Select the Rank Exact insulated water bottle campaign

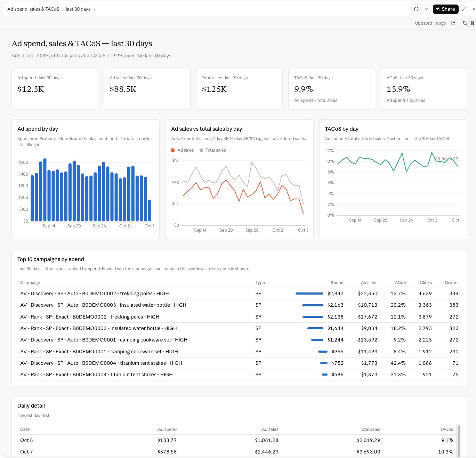(x=239, y=328)
